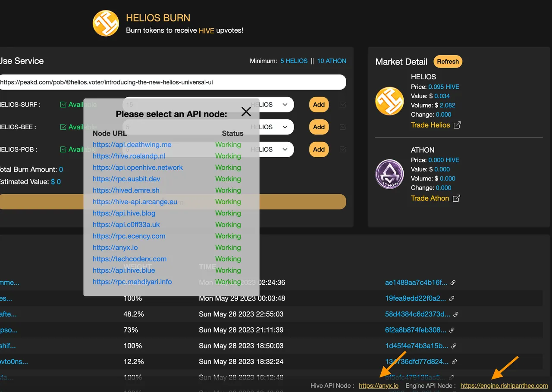Image resolution: width=552 pixels, height=392 pixels.
Task: Refresh the Market Detail panel
Action: click(x=448, y=62)
